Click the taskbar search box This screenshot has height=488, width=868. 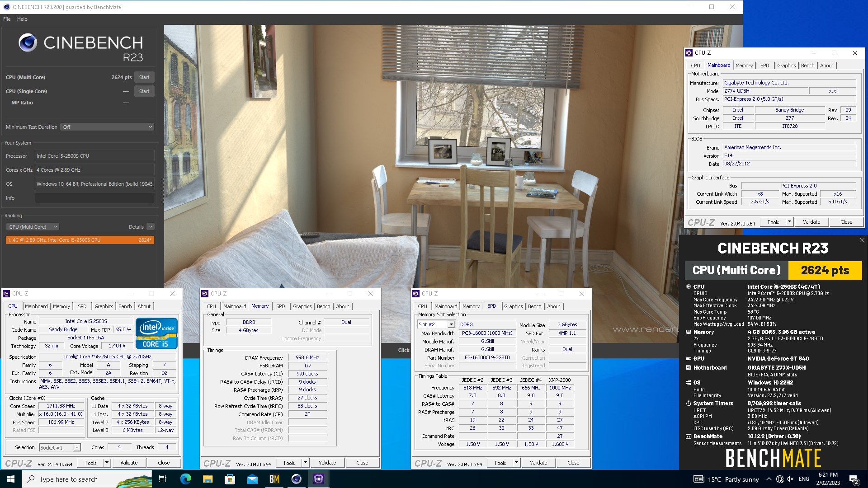[87, 479]
